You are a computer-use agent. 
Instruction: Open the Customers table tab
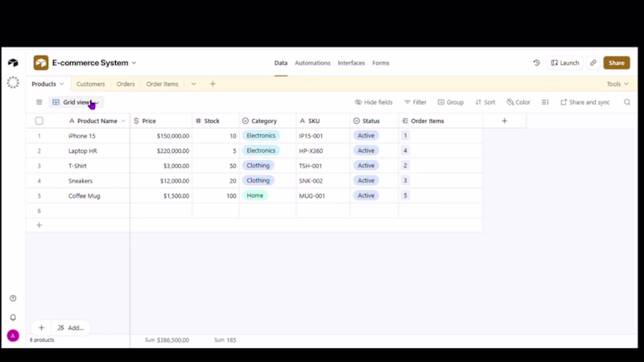[x=90, y=84]
